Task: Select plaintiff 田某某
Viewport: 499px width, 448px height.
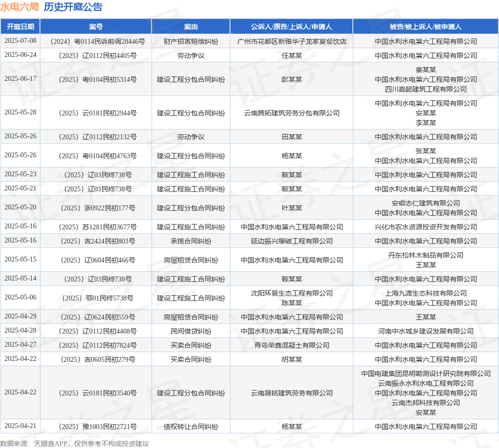Action: (291, 137)
